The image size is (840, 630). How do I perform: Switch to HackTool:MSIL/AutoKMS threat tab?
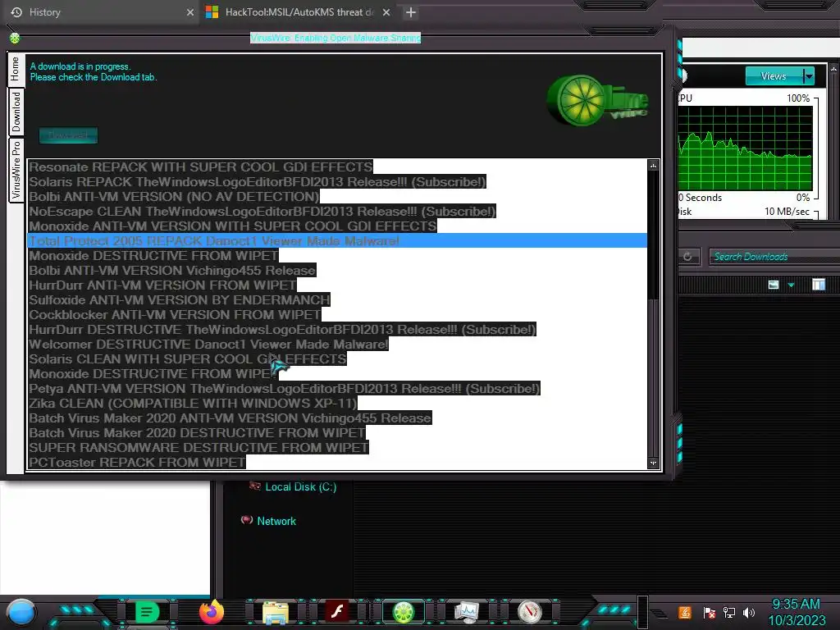coord(299,12)
